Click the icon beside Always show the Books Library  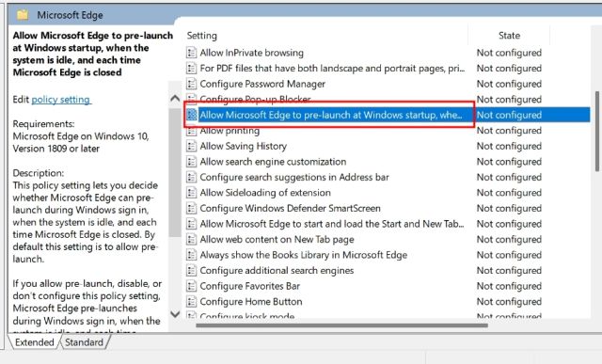(x=191, y=255)
